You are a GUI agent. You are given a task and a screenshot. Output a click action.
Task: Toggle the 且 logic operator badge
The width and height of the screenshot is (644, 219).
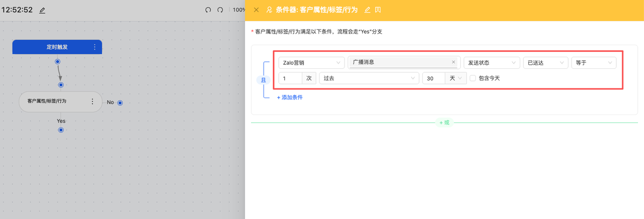click(x=263, y=80)
